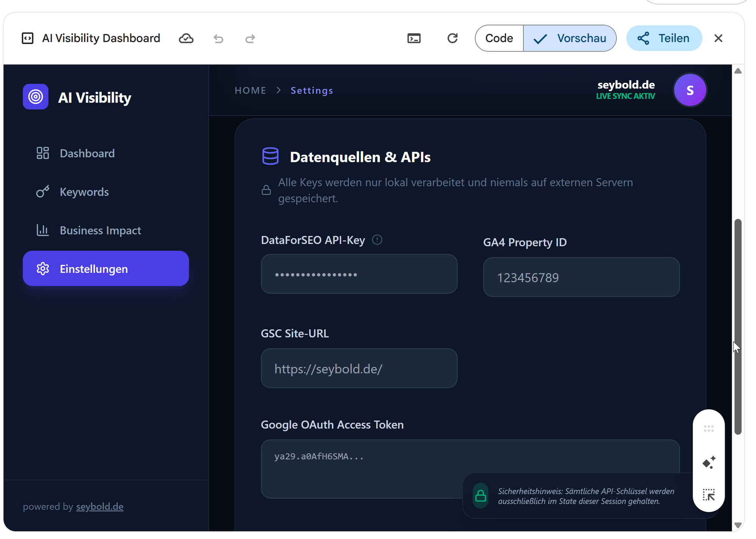This screenshot has height=539, width=756.
Task: Click the vertical scrollbar thumb
Action: tap(738, 327)
